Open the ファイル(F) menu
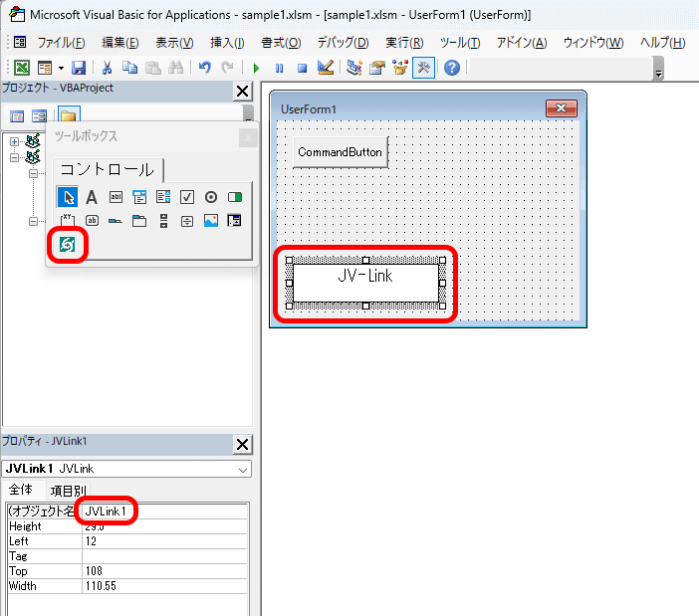Viewport: 699px width, 616px height. (61, 43)
